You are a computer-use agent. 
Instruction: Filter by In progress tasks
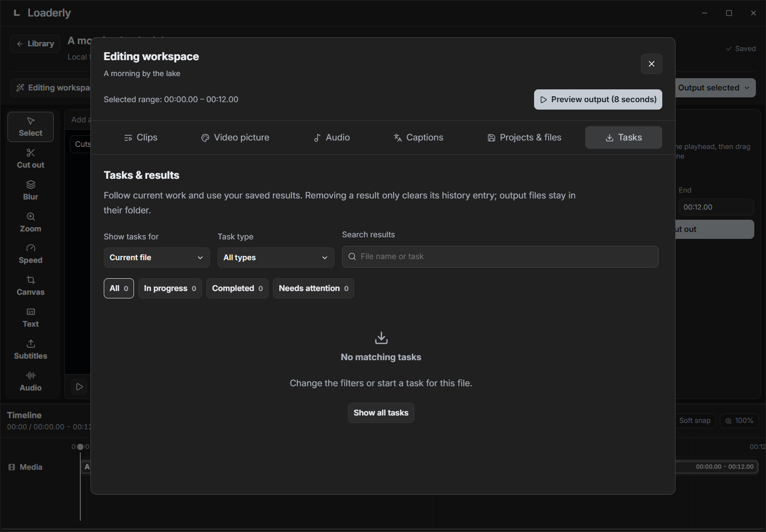pyautogui.click(x=170, y=288)
